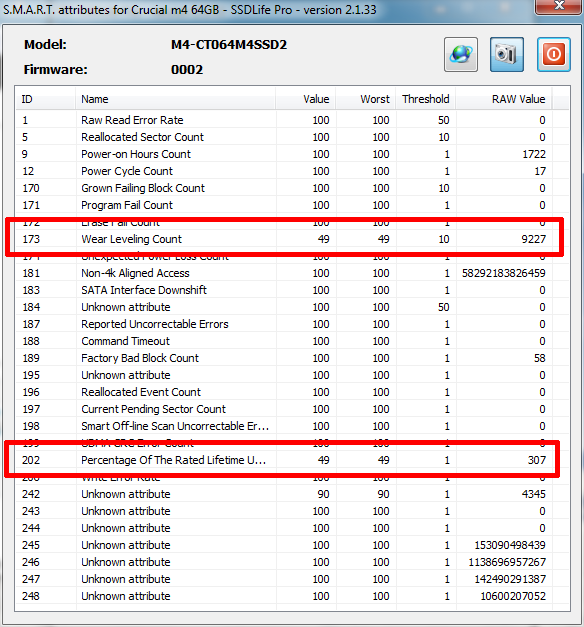
Task: Click the RAW value 58292183826459
Action: [x=504, y=273]
